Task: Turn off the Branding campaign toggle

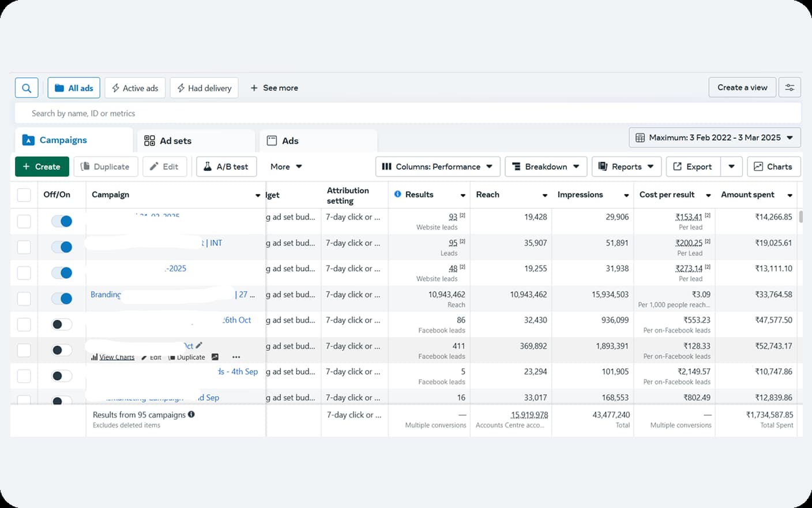Action: coord(62,298)
